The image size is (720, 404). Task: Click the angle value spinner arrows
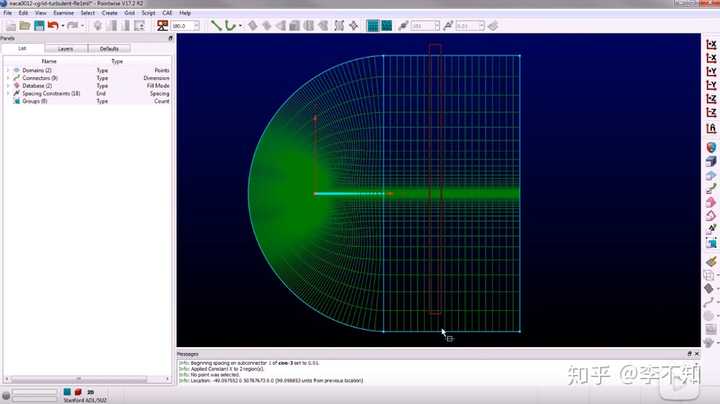(197, 26)
